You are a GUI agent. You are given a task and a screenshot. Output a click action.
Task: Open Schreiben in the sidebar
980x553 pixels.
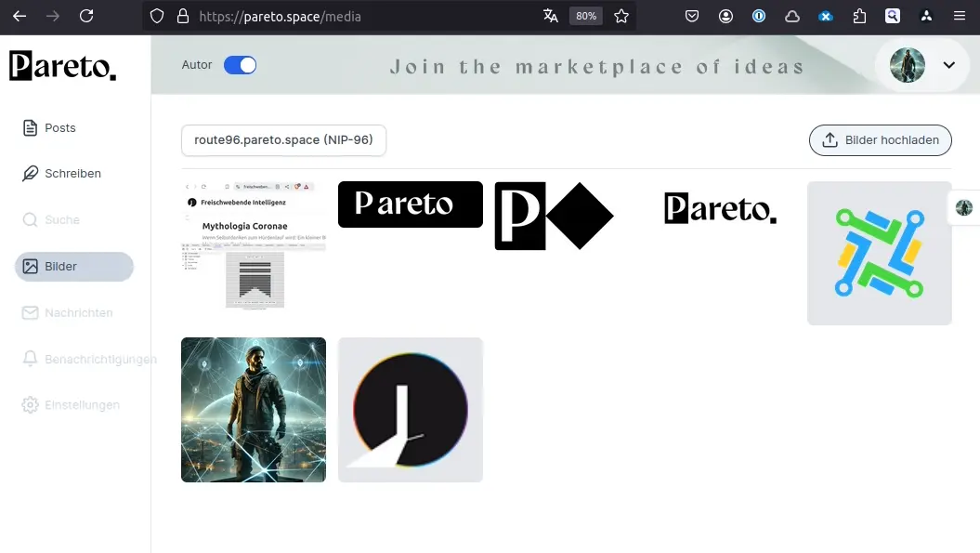[62, 173]
